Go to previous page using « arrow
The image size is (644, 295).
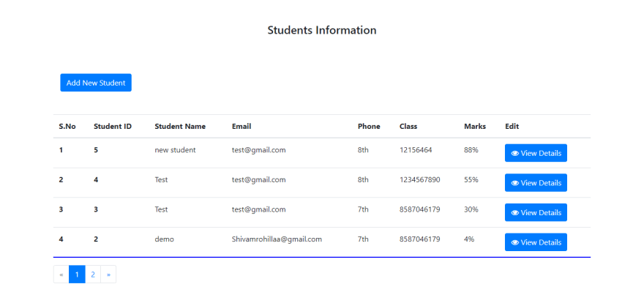pos(61,275)
